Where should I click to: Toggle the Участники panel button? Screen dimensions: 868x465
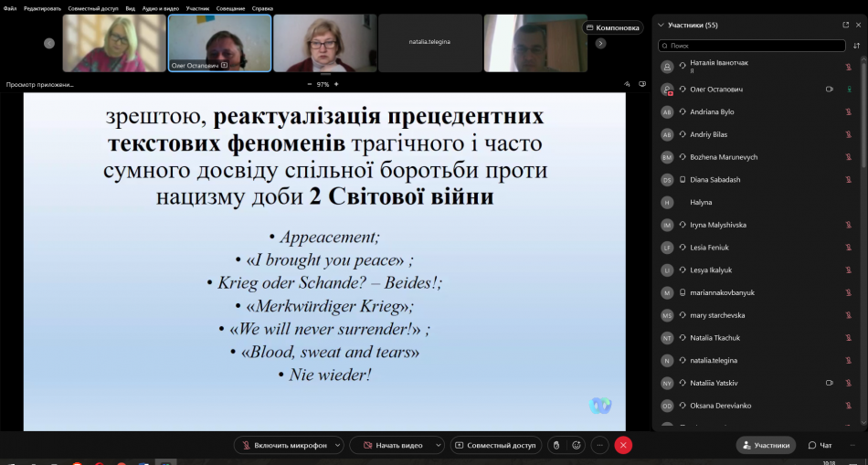766,445
